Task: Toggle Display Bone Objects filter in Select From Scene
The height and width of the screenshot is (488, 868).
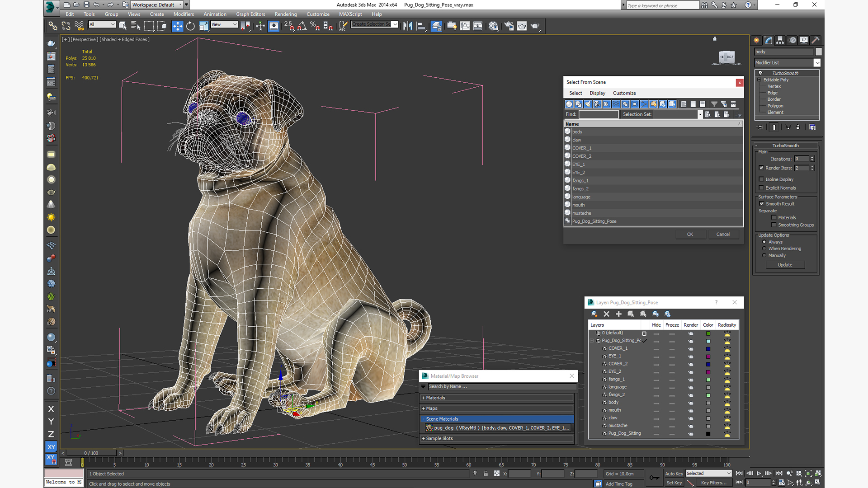Action: click(644, 104)
